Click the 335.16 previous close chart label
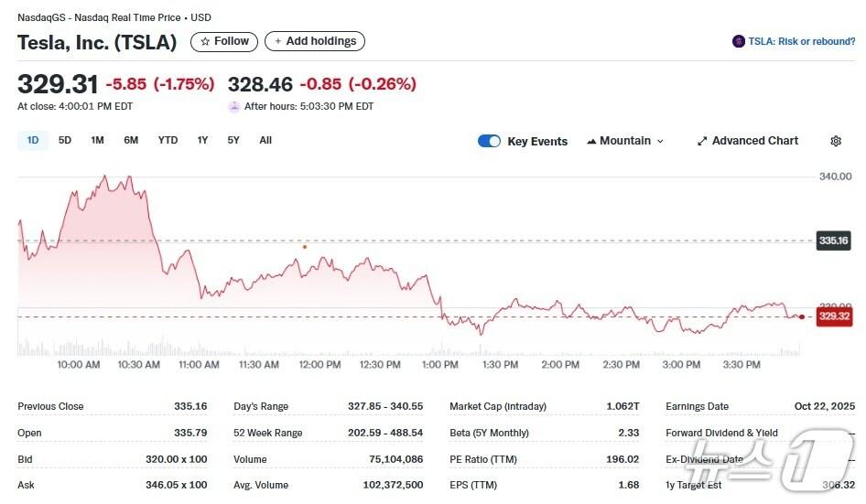This screenshot has width=866, height=504. click(x=834, y=241)
